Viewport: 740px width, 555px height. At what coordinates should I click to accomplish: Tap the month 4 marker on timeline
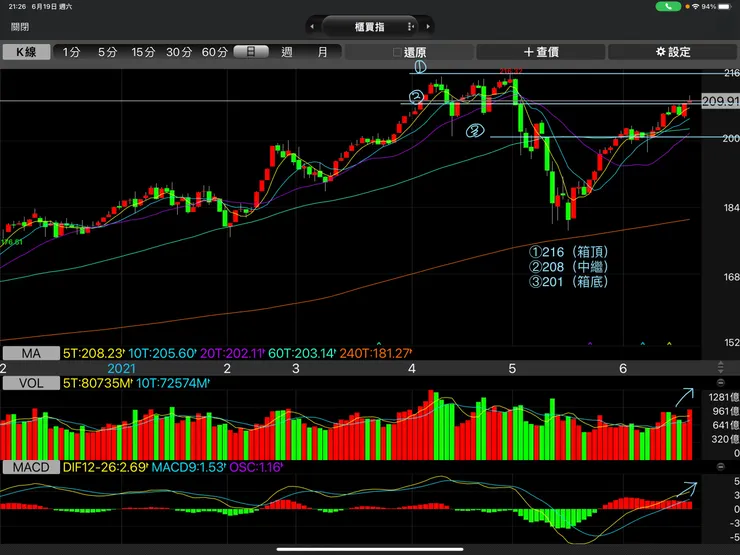(x=412, y=368)
